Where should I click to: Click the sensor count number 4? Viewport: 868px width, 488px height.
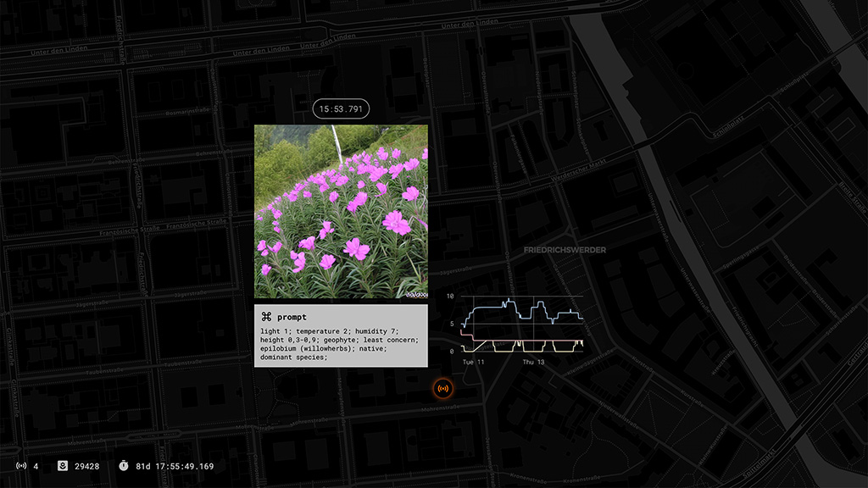click(x=36, y=466)
